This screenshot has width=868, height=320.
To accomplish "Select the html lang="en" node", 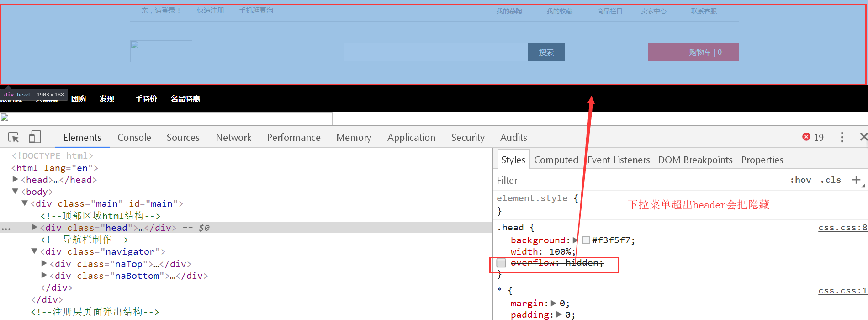I will tap(55, 168).
